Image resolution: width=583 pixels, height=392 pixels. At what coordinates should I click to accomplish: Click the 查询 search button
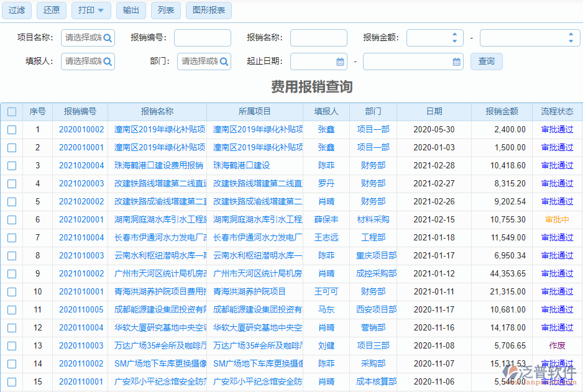pyautogui.click(x=486, y=62)
